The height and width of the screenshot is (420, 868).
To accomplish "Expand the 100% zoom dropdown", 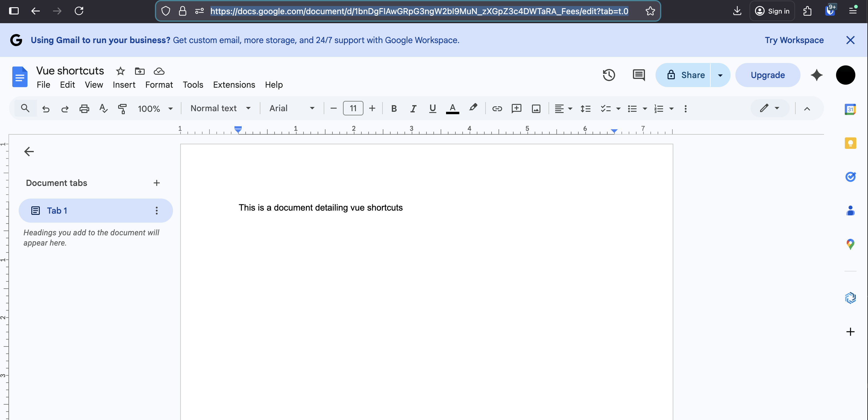I will pos(155,108).
